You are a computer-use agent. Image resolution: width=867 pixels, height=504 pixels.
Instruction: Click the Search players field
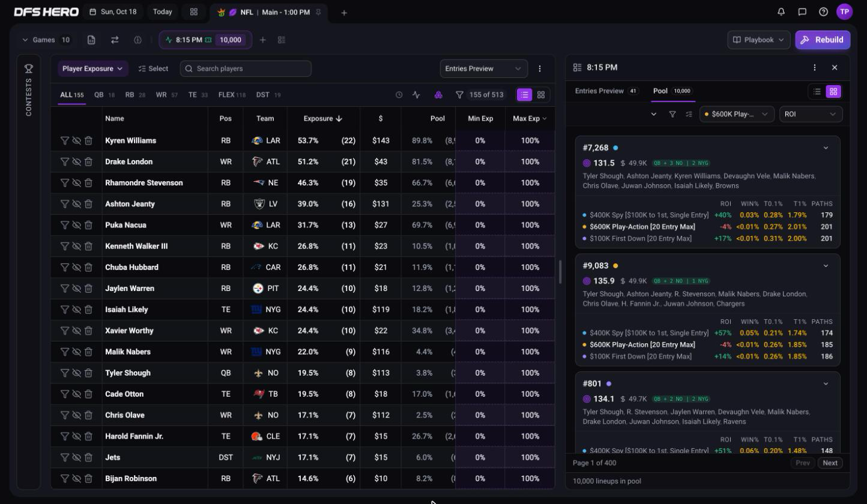(246, 68)
